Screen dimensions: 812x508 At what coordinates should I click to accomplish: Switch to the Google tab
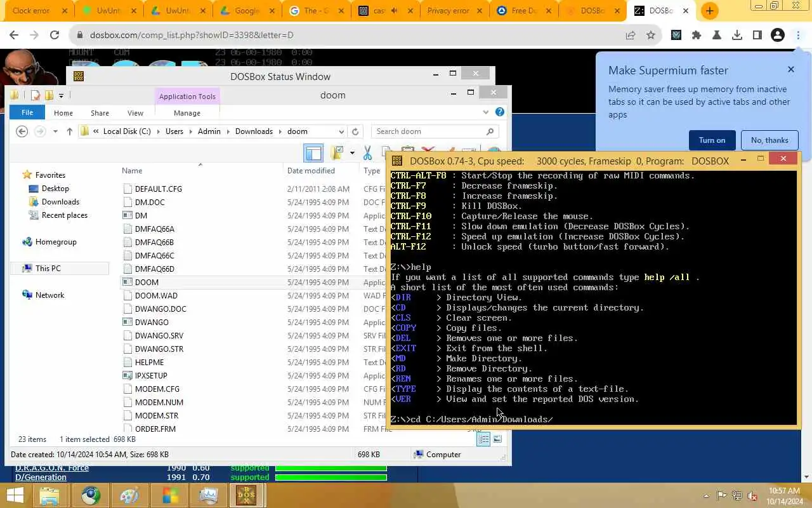coord(247,11)
